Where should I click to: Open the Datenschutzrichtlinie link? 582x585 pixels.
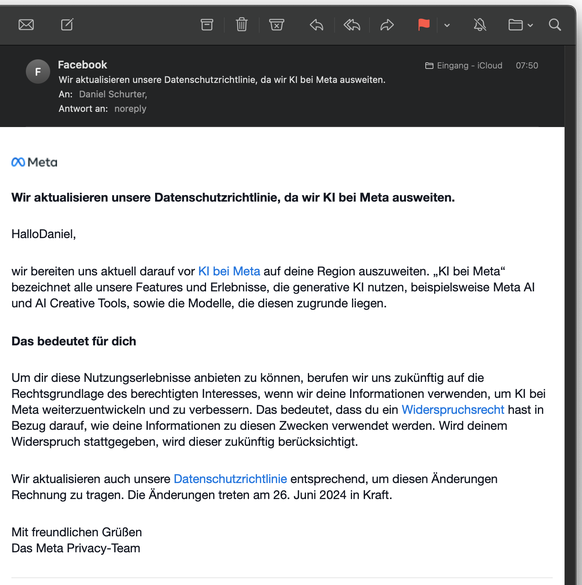[230, 479]
